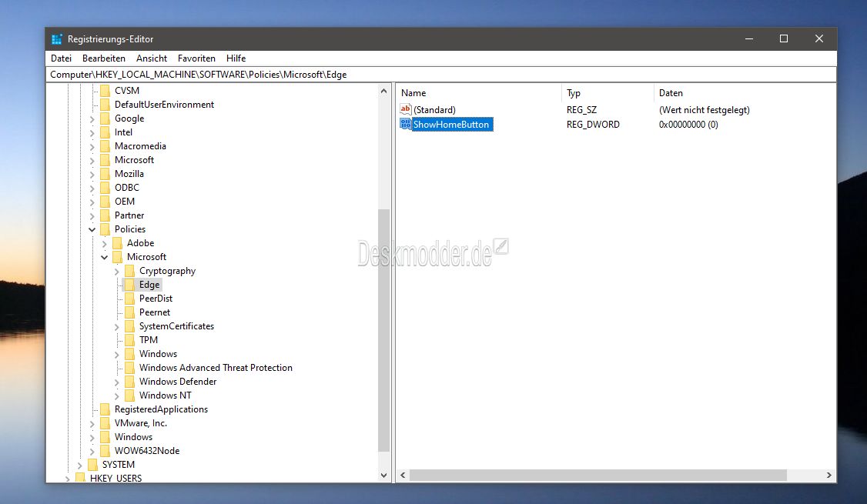The height and width of the screenshot is (504, 867).
Task: Expand the WOW6432Node key
Action: coord(92,451)
